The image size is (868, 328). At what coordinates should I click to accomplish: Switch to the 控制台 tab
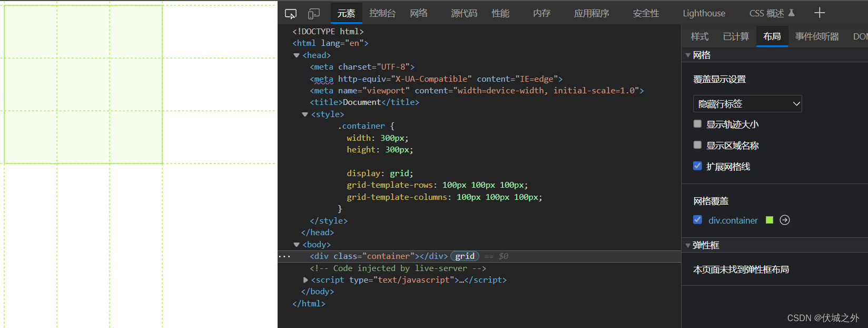click(382, 13)
